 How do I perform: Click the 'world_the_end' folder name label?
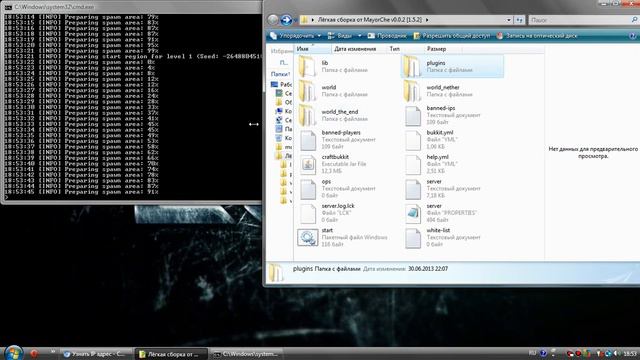(x=340, y=112)
